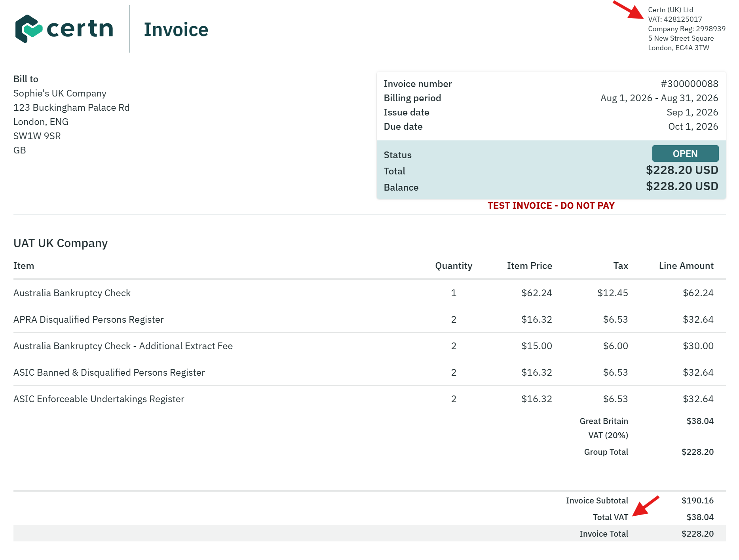Select Company Reg: 2998939 text

point(687,29)
